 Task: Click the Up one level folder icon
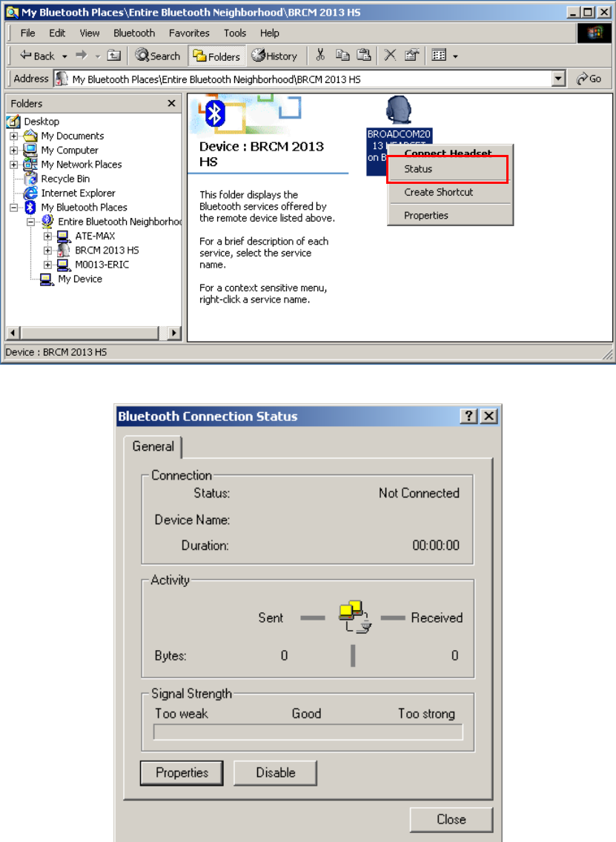114,56
